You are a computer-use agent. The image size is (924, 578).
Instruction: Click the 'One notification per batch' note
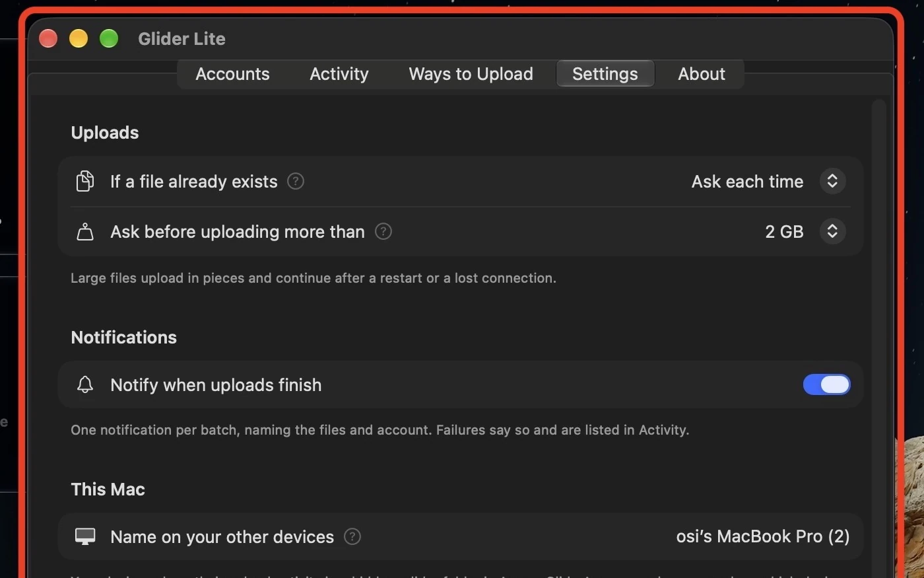tap(380, 430)
